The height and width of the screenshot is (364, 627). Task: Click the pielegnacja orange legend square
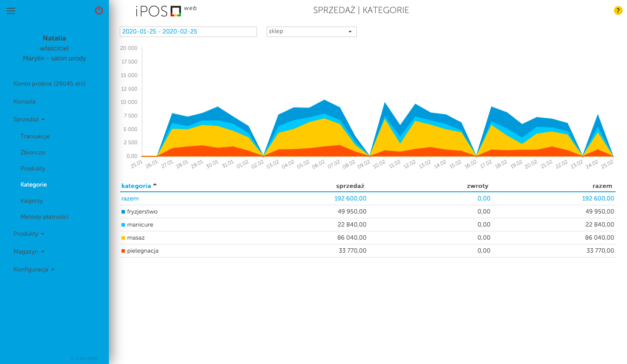point(123,251)
